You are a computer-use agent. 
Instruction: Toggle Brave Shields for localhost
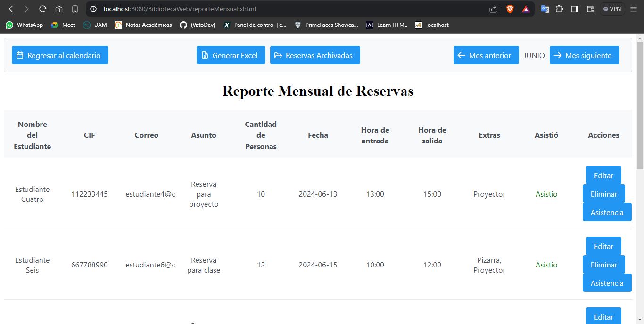[511, 8]
